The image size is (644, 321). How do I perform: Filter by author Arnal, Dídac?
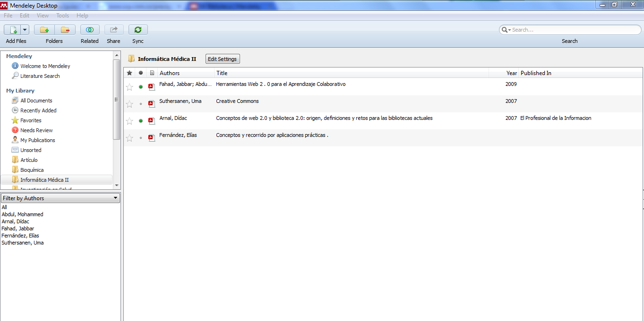(15, 221)
